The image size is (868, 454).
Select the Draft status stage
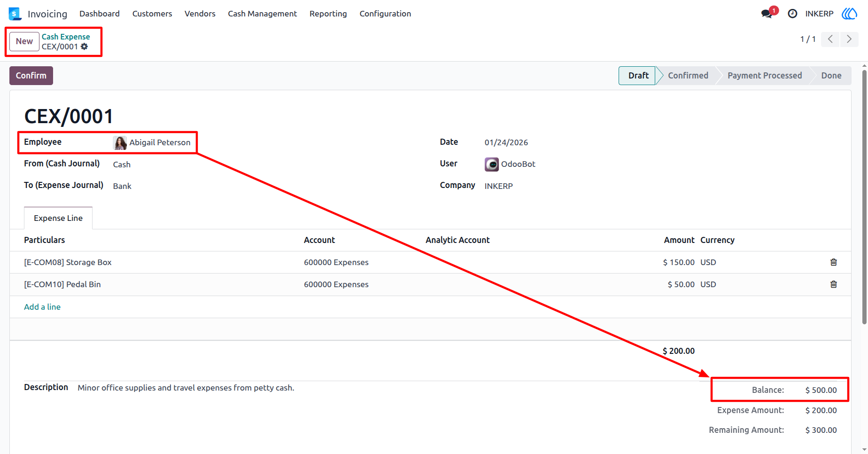pos(637,76)
